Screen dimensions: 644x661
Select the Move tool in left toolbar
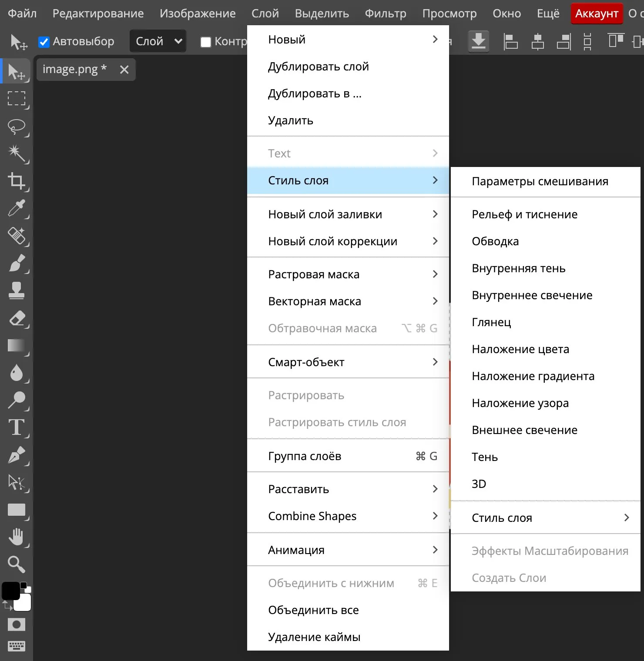pyautogui.click(x=17, y=72)
